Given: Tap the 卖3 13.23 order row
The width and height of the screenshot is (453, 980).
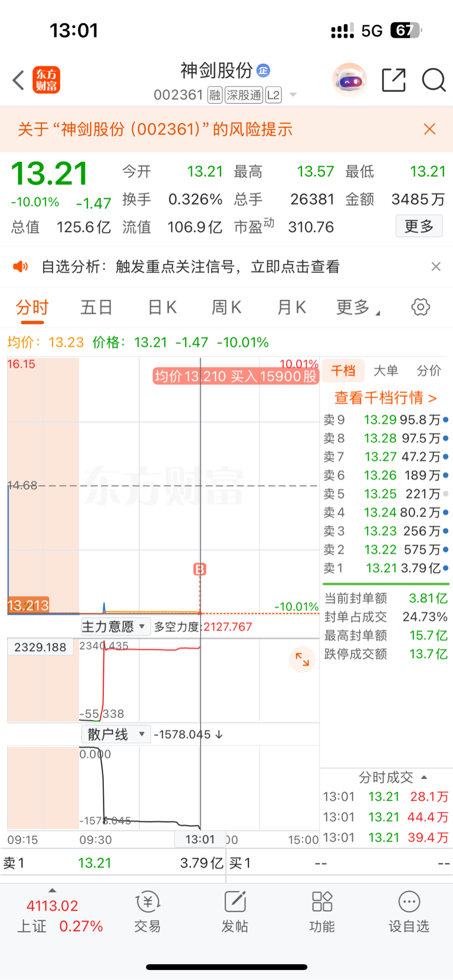Looking at the screenshot, I should pos(386,531).
